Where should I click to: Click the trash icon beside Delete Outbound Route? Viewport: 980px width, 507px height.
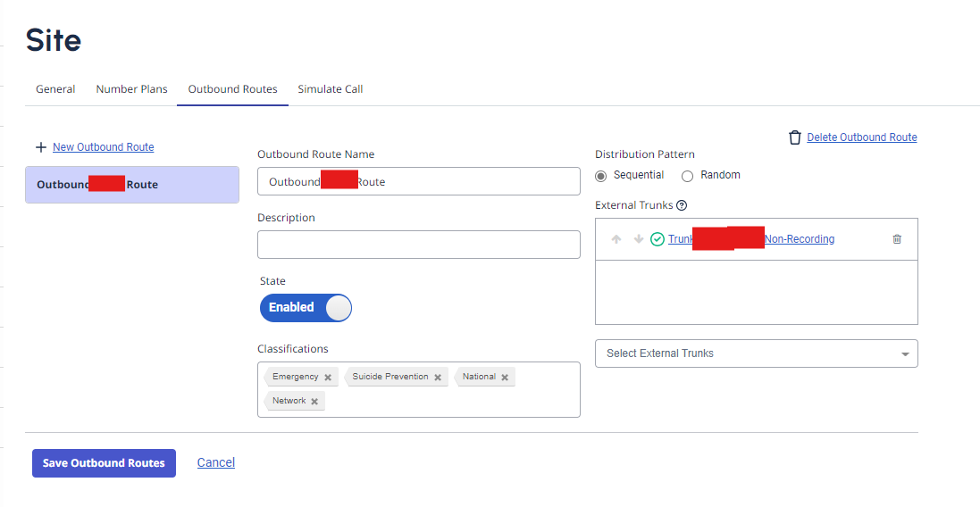795,137
